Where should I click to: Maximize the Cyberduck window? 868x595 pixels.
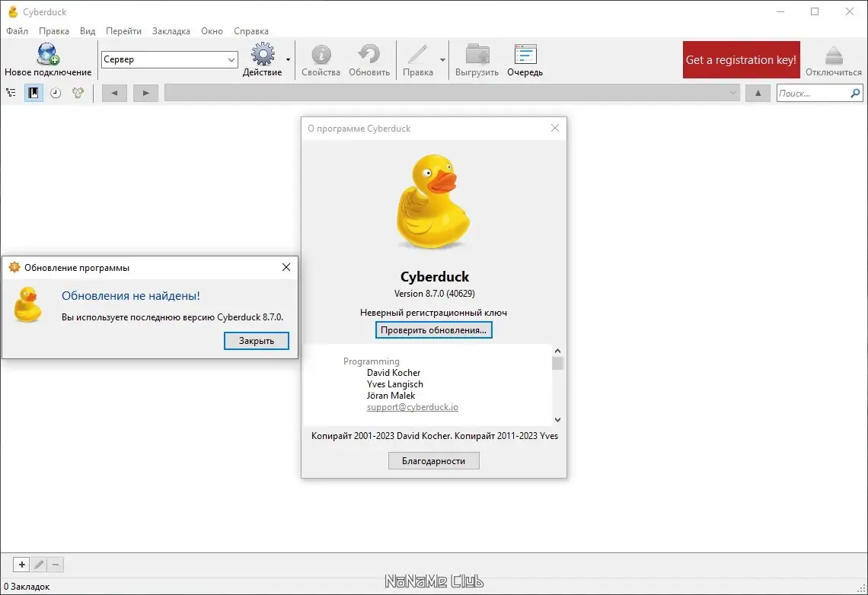(x=815, y=11)
